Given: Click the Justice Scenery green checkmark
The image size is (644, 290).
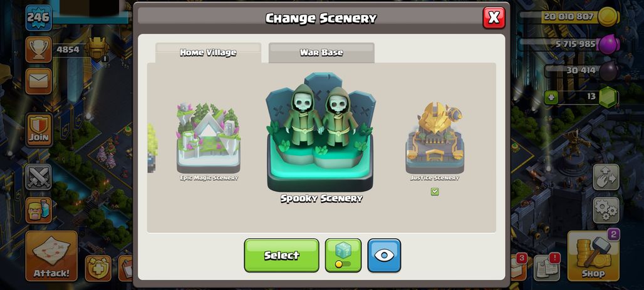Looking at the screenshot, I should tap(435, 192).
